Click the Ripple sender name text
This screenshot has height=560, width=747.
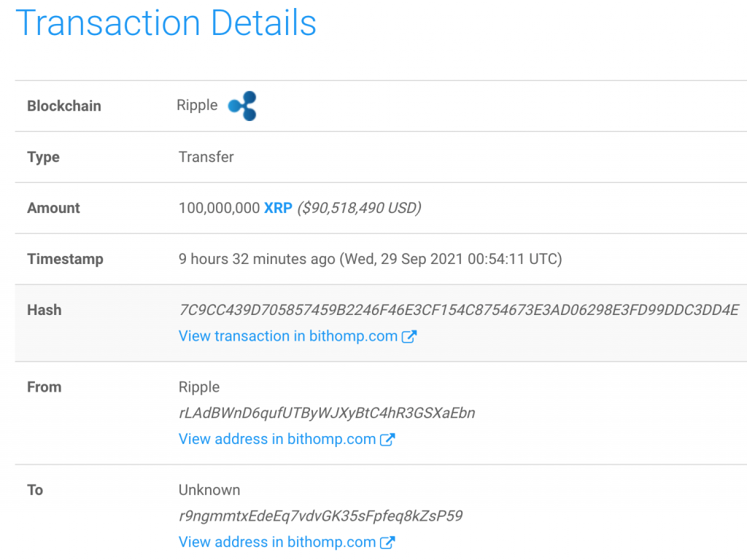click(x=197, y=387)
